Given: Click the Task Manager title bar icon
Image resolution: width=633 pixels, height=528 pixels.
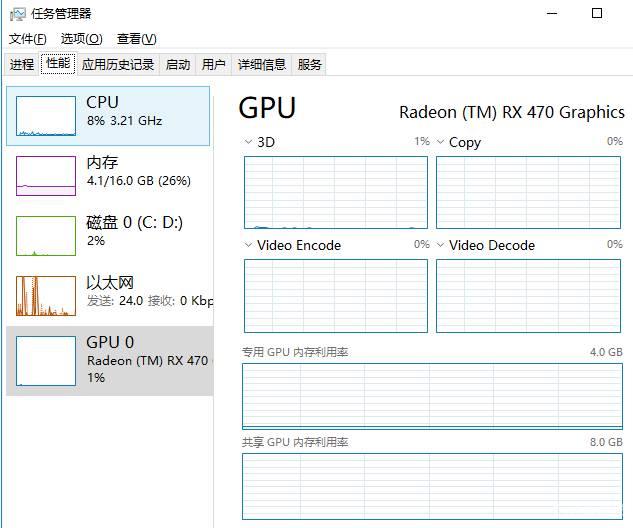Looking at the screenshot, I should [17, 15].
